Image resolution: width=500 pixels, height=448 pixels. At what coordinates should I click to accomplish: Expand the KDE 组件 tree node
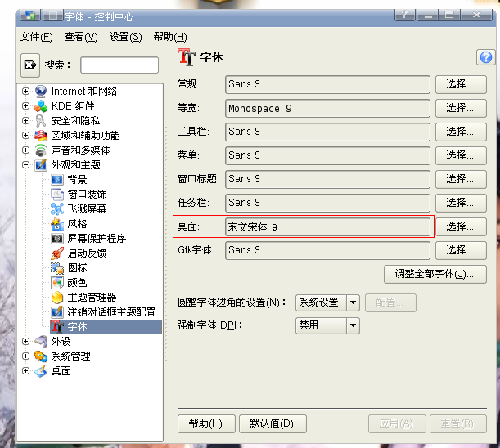point(26,105)
